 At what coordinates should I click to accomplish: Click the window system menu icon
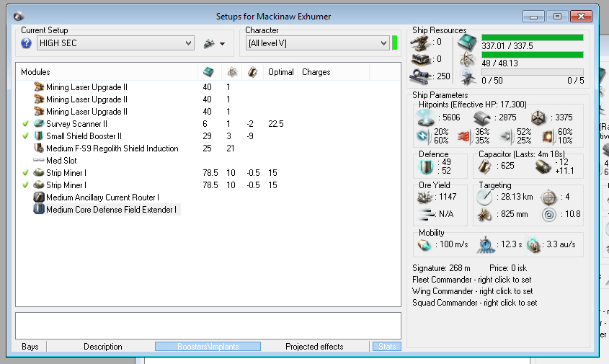pos(18,17)
